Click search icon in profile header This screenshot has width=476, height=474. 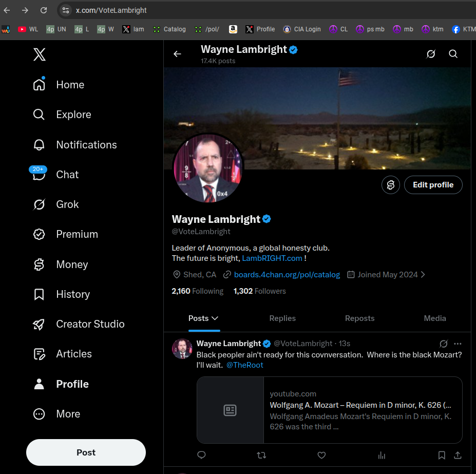(x=453, y=54)
